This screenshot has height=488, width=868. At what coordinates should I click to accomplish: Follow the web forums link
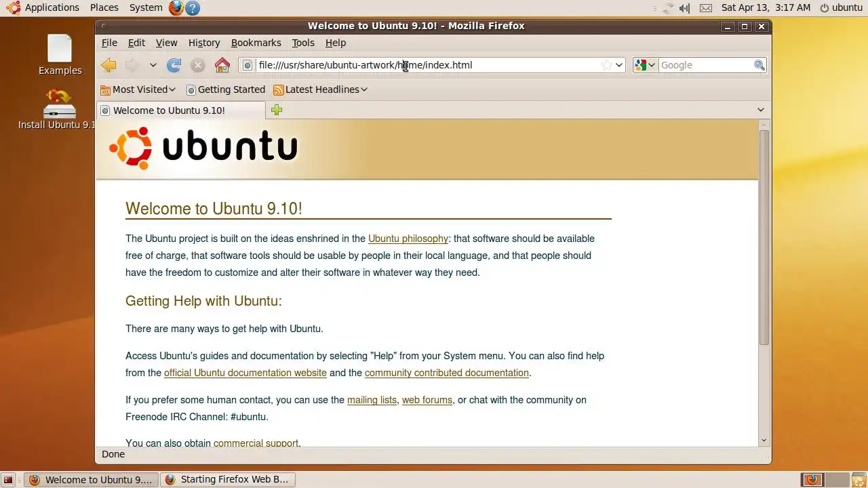point(427,400)
